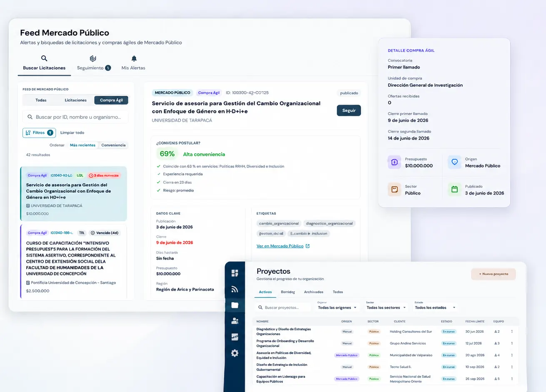Open the settings gear in Proyectos sidebar
This screenshot has width=546, height=392.
point(234,353)
